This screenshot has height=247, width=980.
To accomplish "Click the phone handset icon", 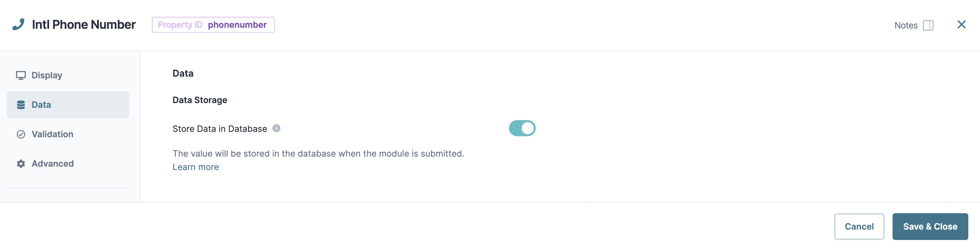I will coord(18,24).
